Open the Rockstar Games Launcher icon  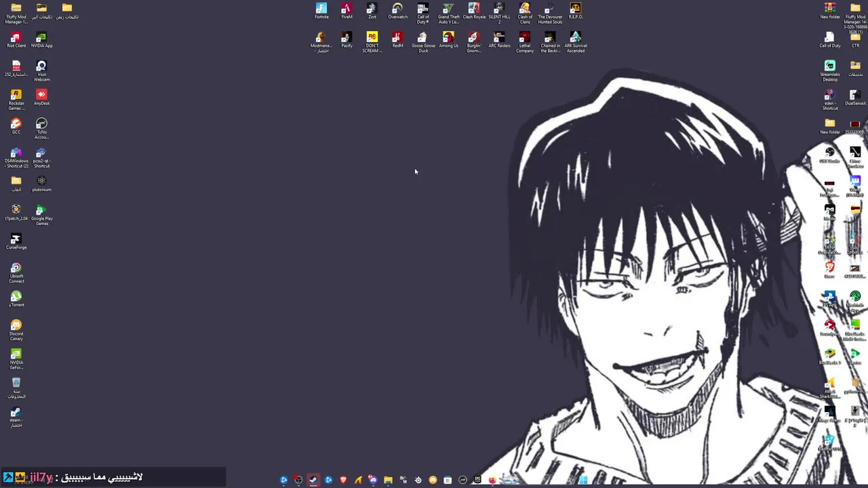click(x=16, y=100)
